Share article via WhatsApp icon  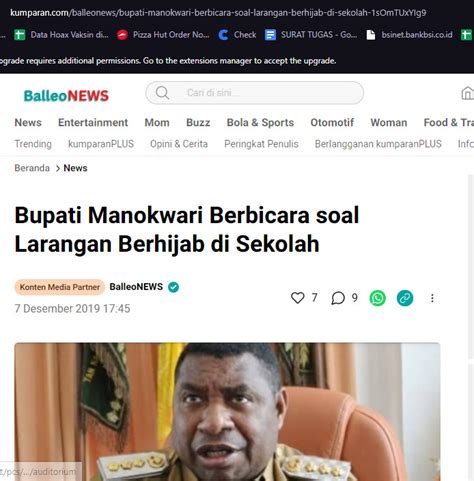tap(378, 298)
